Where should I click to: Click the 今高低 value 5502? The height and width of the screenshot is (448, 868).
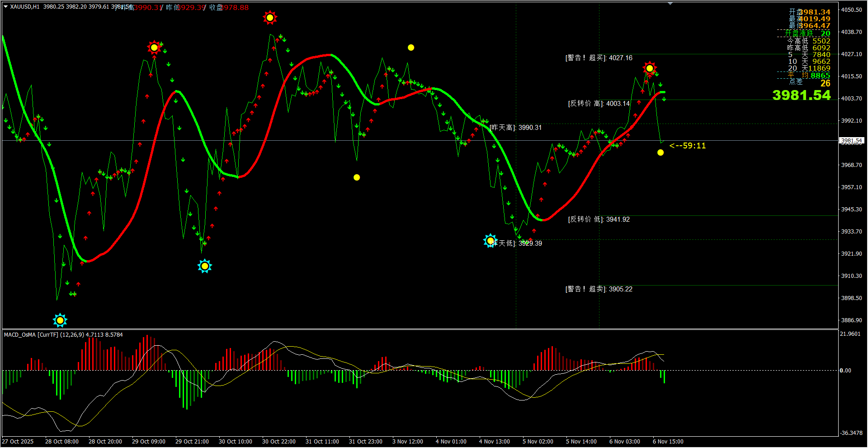click(x=821, y=41)
